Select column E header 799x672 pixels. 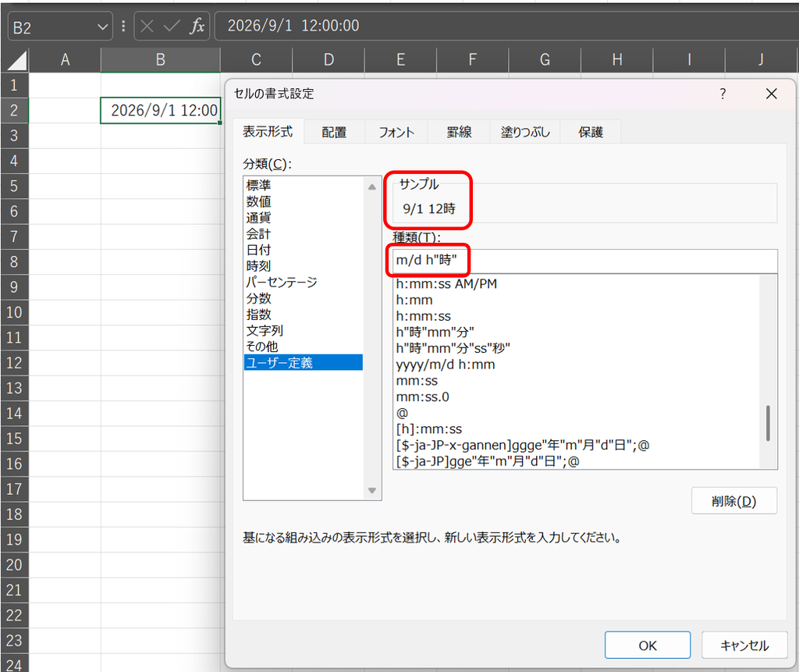(x=400, y=60)
